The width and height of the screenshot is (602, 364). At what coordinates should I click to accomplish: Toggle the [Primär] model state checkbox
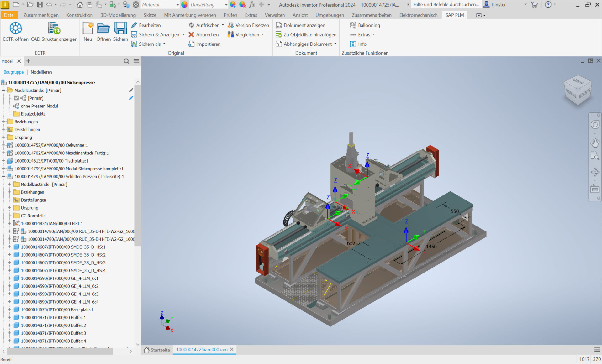click(x=17, y=98)
